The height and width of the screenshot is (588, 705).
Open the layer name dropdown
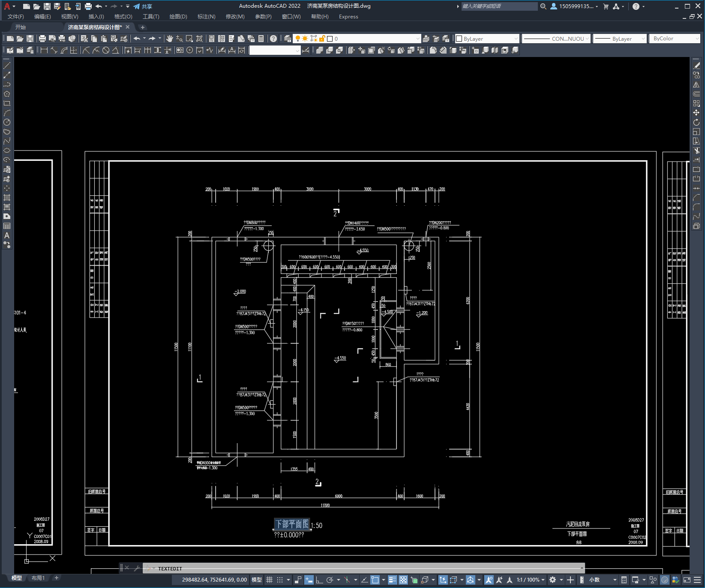[357, 39]
